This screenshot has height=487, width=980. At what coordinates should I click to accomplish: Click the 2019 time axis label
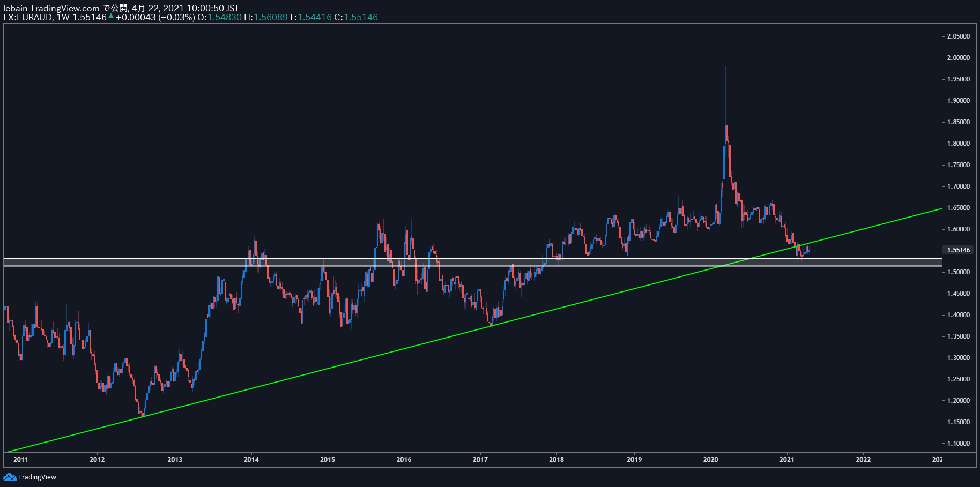coord(634,459)
